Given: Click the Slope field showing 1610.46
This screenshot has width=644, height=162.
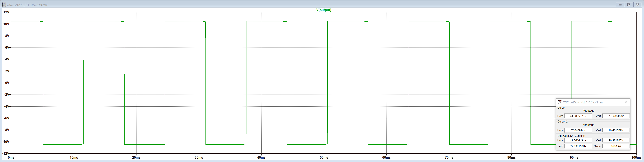Looking at the screenshot, I should tap(615, 146).
